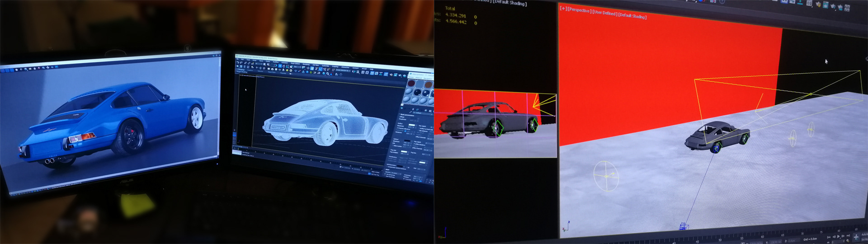
Task: Select the black glossy material sample slot
Action: click(x=418, y=93)
